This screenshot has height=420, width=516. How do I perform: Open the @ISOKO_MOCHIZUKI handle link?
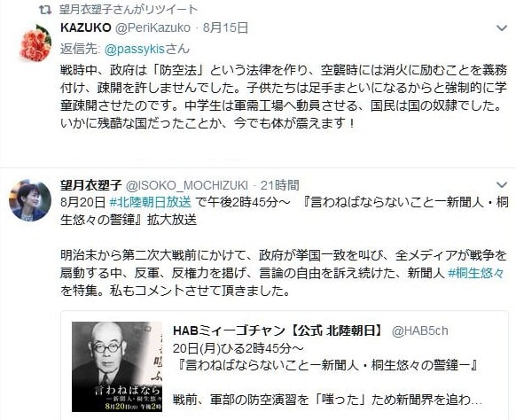pyautogui.click(x=187, y=185)
